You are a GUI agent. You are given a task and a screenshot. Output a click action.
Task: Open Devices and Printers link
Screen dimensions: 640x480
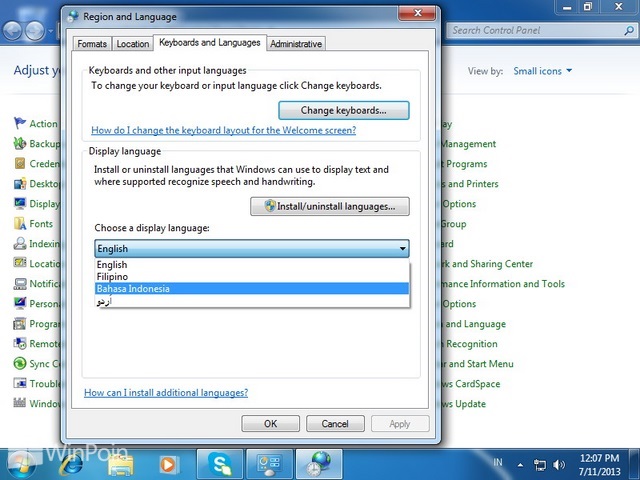[x=470, y=184]
